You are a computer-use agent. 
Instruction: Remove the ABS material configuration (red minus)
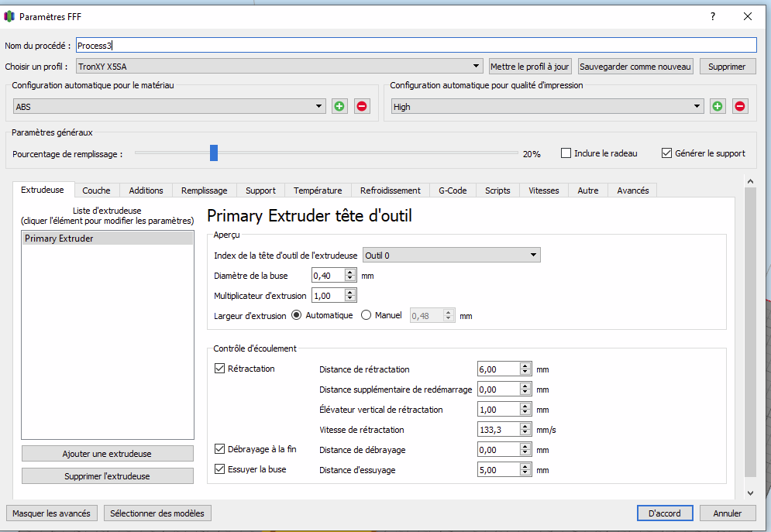[x=362, y=106]
